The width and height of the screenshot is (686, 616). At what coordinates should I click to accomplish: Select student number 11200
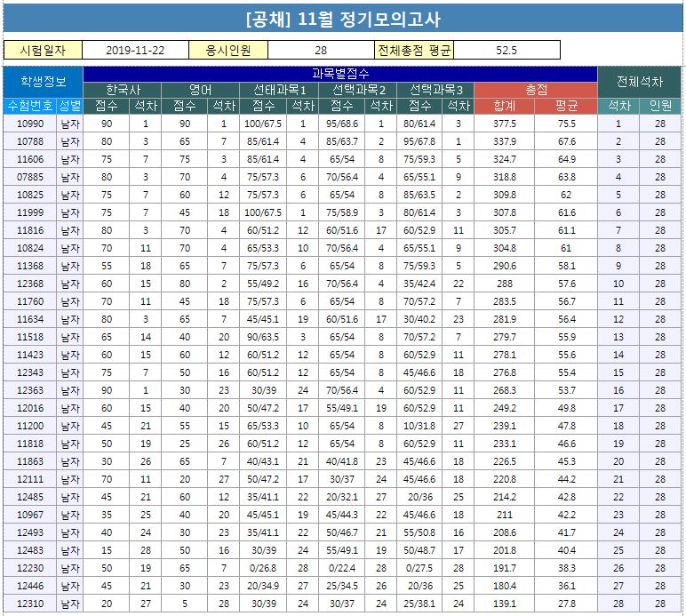[29, 426]
